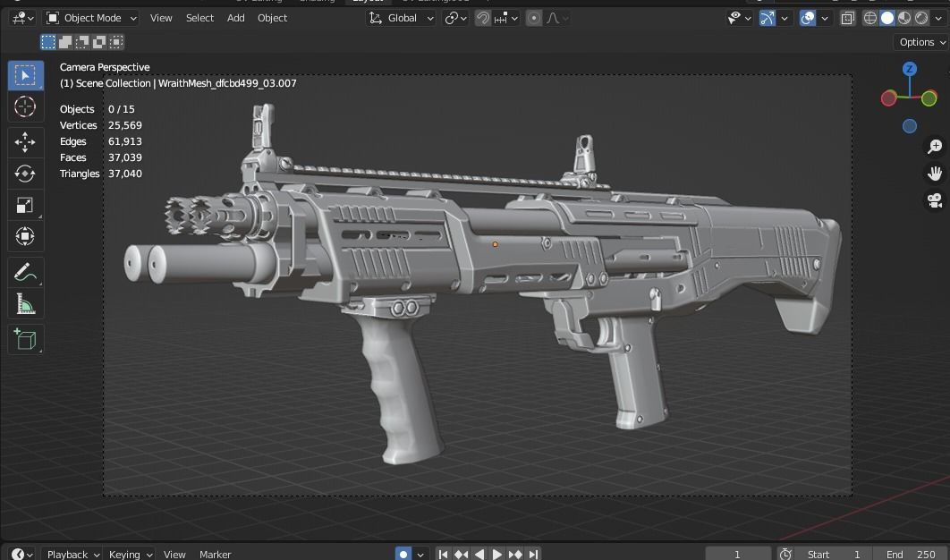Play animation in reverse
This screenshot has height=560, width=950.
click(x=479, y=554)
